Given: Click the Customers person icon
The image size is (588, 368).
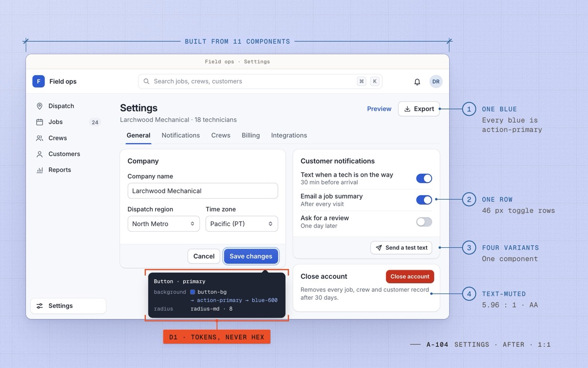Looking at the screenshot, I should 40,154.
